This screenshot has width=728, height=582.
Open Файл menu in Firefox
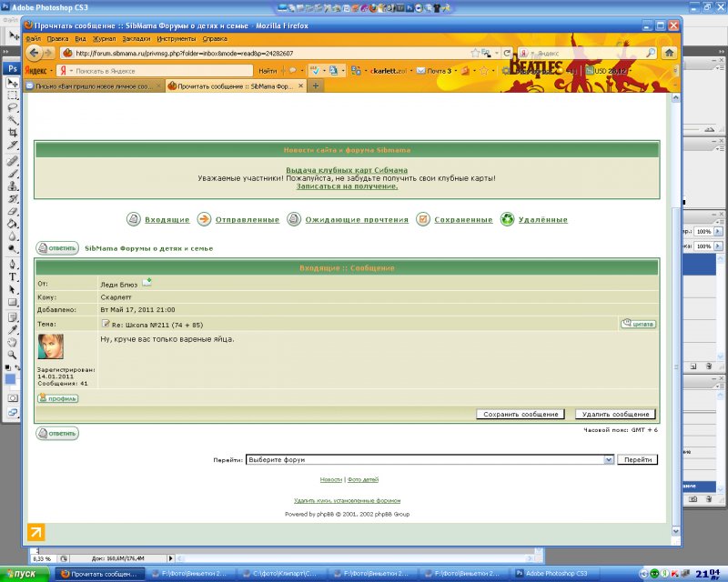tap(33, 39)
